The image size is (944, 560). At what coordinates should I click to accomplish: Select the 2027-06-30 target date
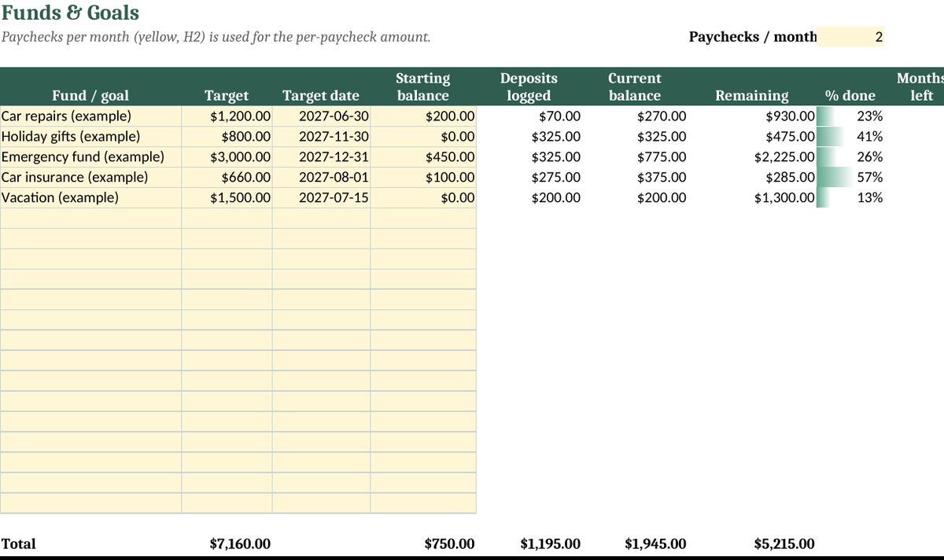coord(322,116)
